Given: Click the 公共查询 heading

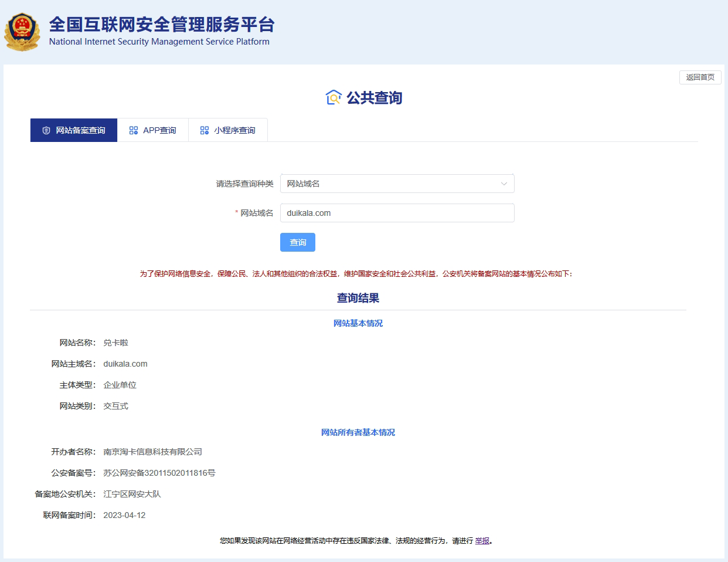Looking at the screenshot, I should click(375, 97).
